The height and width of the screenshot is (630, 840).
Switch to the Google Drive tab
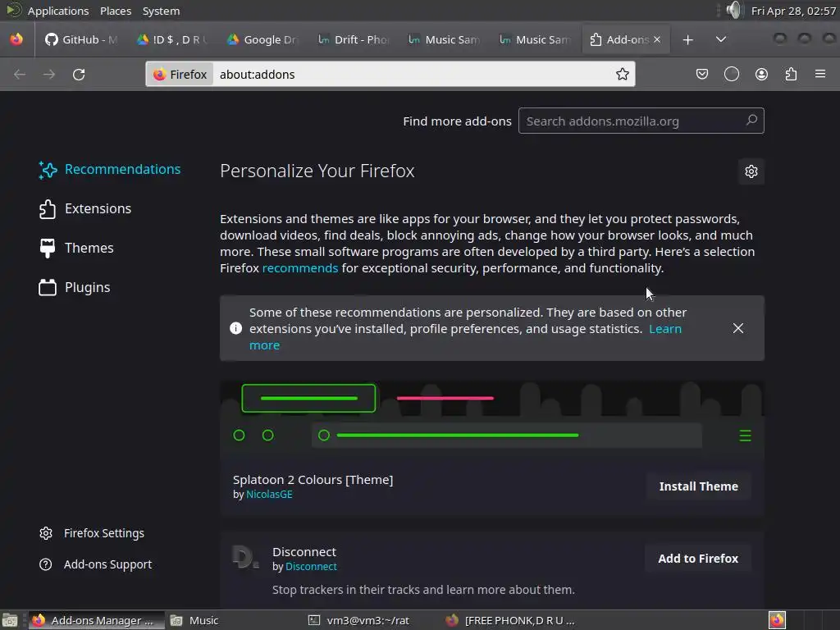(263, 39)
